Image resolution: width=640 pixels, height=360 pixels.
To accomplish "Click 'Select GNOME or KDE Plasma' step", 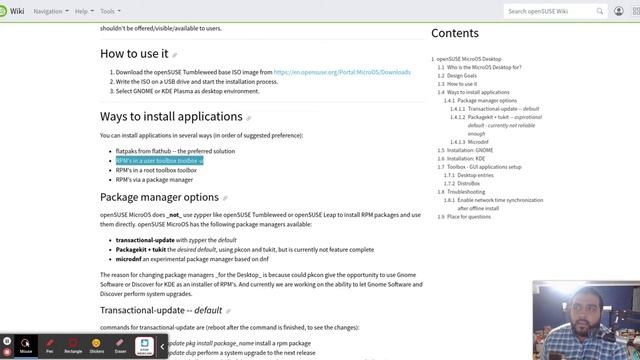I will point(187,91).
